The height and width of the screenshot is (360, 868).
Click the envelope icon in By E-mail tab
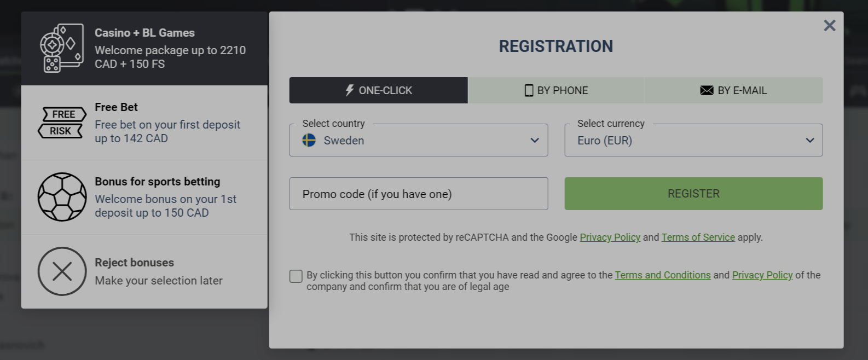pos(707,90)
